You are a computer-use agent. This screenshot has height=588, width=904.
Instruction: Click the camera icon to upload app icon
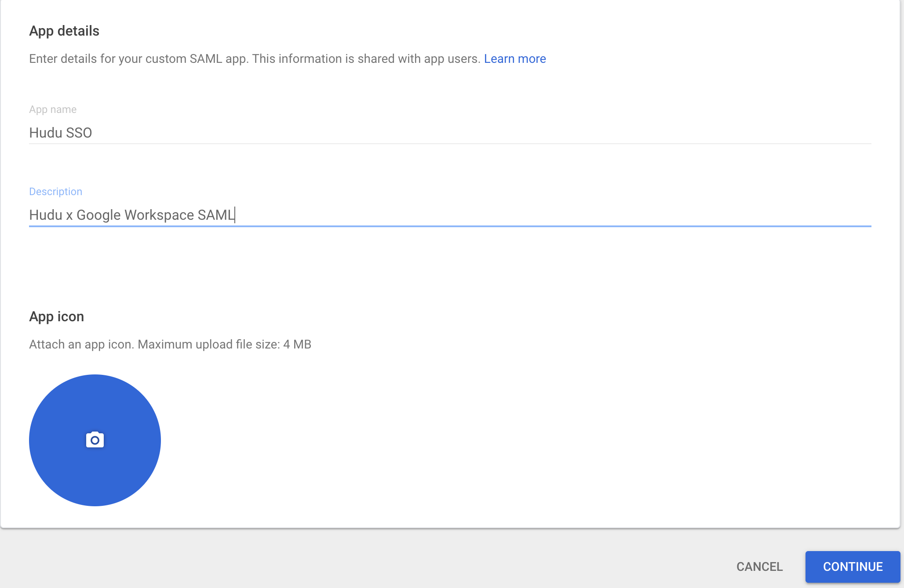coord(95,440)
